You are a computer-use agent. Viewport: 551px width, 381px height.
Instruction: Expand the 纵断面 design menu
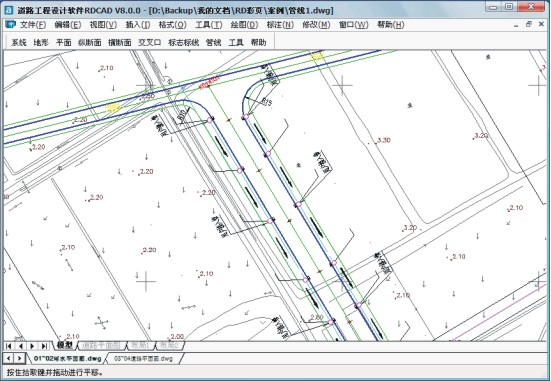pyautogui.click(x=90, y=43)
